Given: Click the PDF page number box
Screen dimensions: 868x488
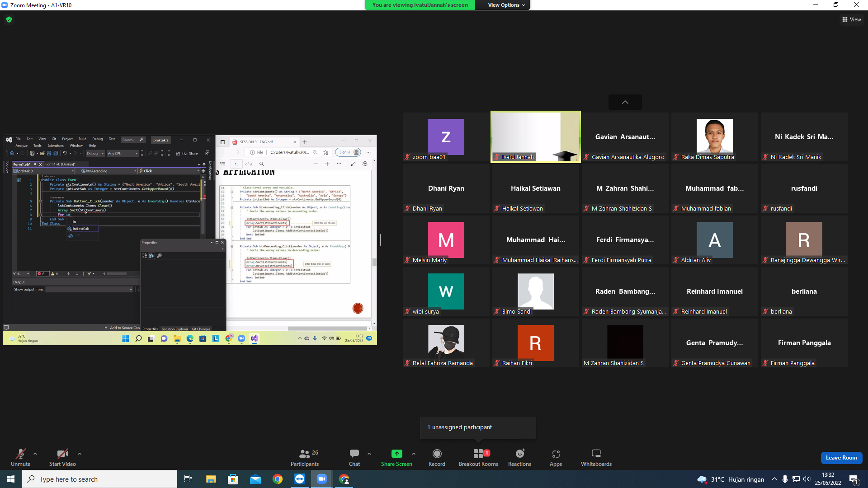Looking at the screenshot, I should (237, 164).
